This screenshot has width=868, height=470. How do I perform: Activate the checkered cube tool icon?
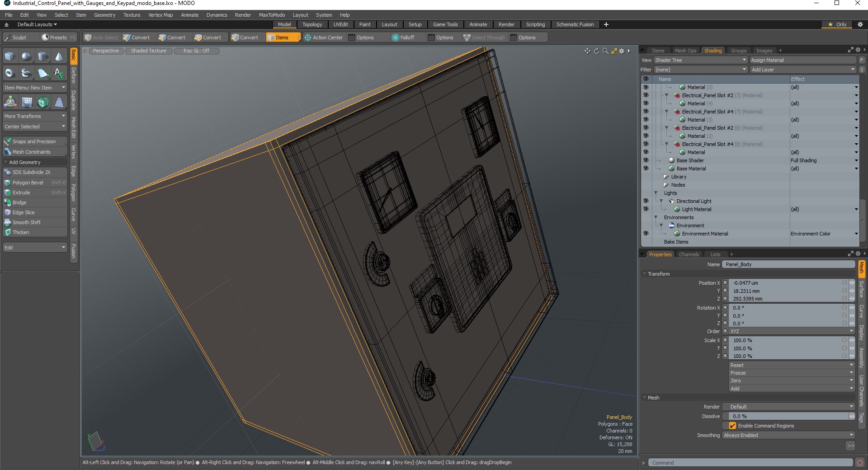click(43, 102)
